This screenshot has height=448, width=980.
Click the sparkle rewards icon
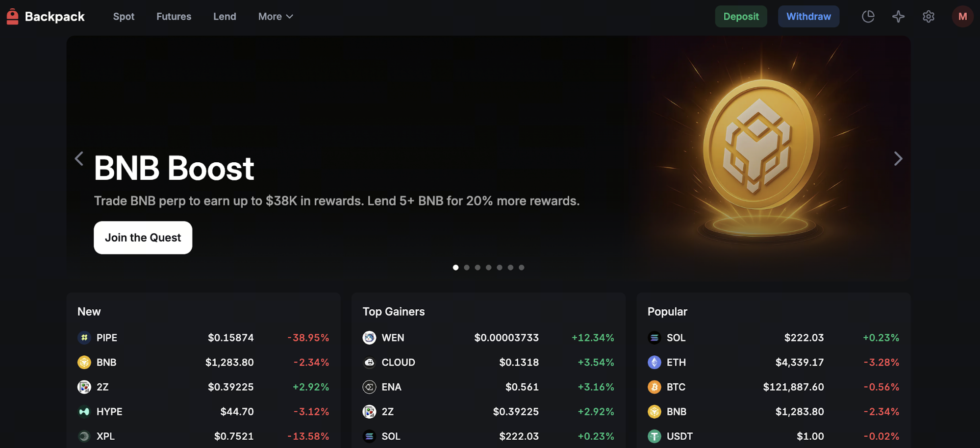[898, 17]
